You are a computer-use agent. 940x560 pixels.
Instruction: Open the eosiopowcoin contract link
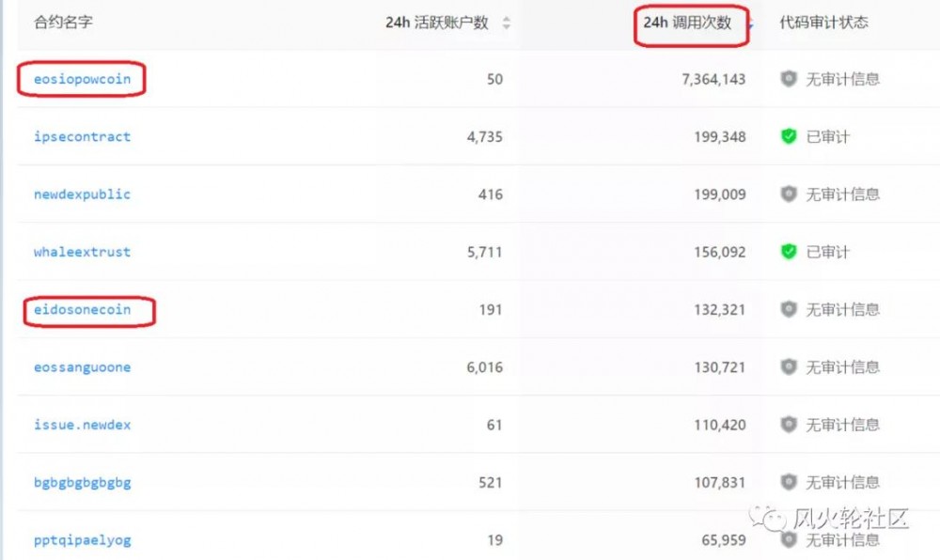coord(81,80)
